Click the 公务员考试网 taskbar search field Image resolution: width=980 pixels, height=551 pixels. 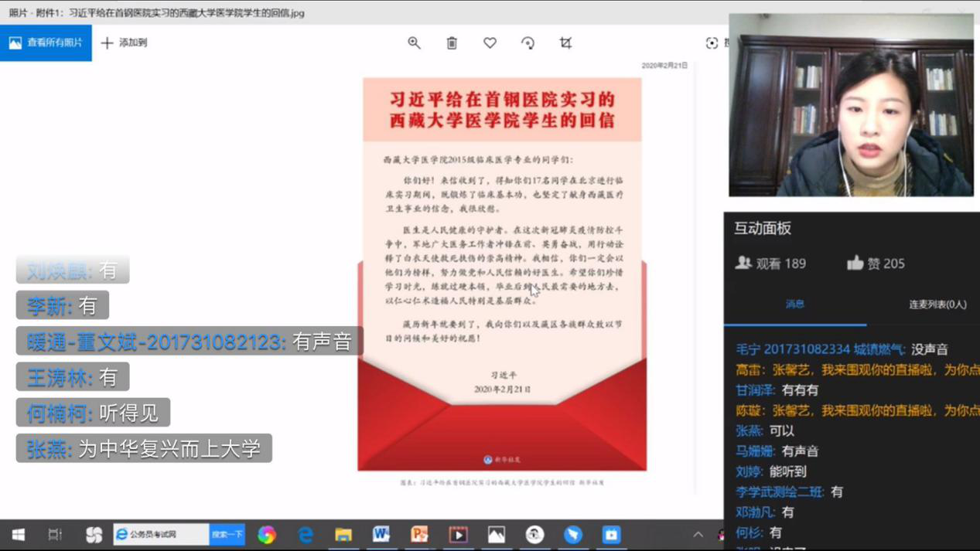click(161, 534)
